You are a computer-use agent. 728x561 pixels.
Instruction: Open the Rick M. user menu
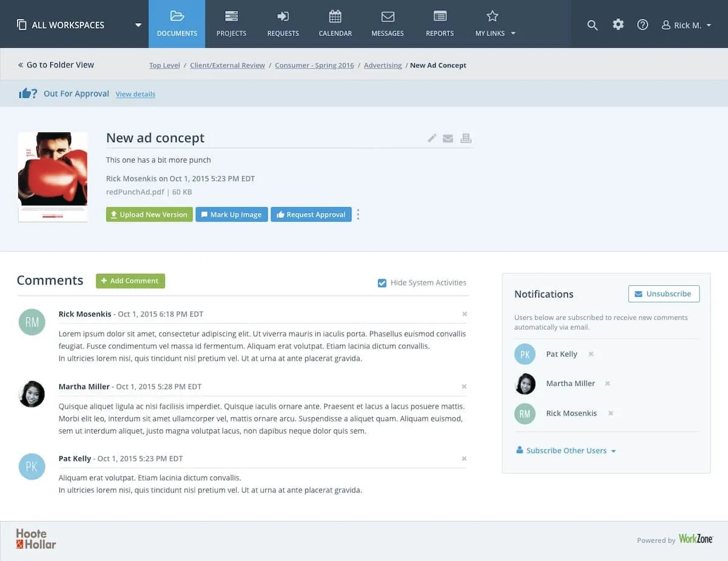click(x=686, y=25)
